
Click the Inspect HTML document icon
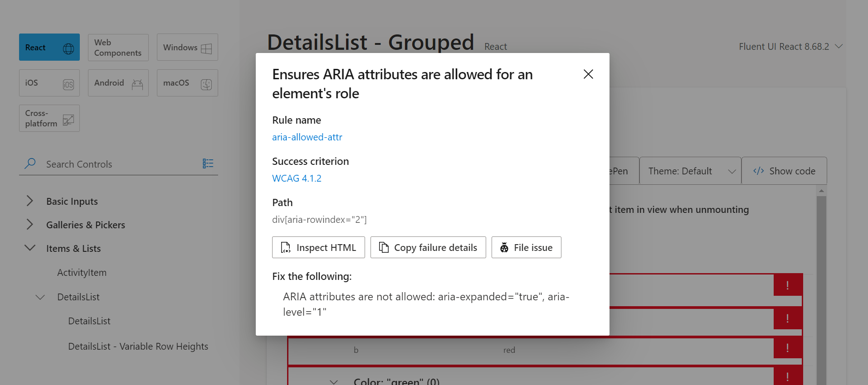[x=286, y=247]
